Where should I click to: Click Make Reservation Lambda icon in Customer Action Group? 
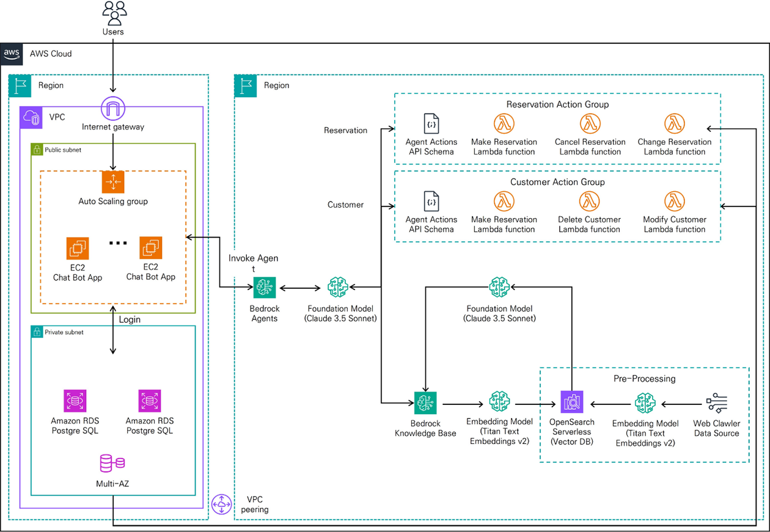pyautogui.click(x=504, y=201)
